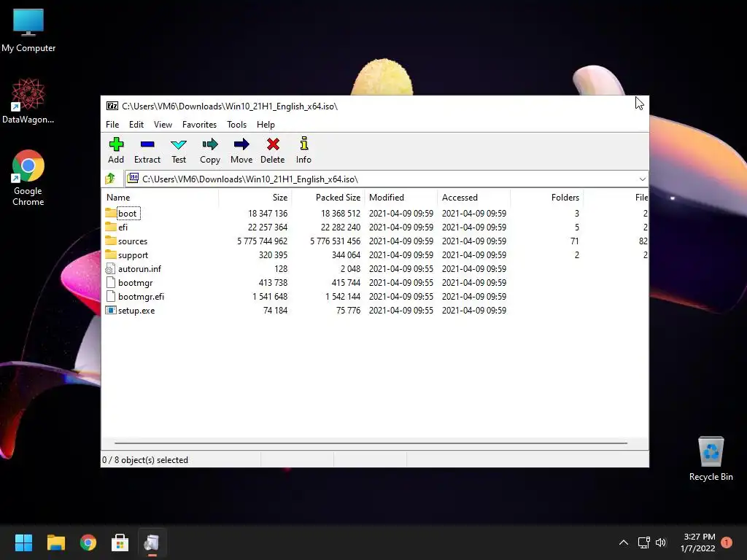Click the Move toolbar button
This screenshot has height=560, width=747.
pyautogui.click(x=241, y=150)
